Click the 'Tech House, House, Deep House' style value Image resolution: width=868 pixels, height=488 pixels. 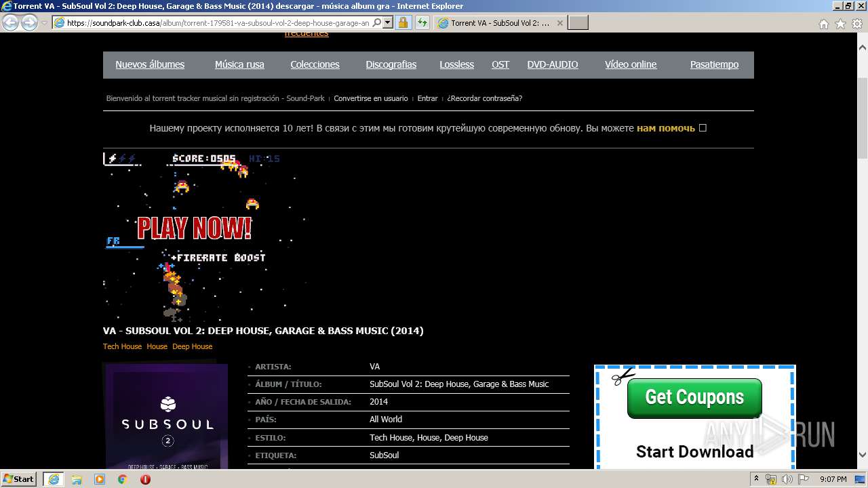pos(429,437)
